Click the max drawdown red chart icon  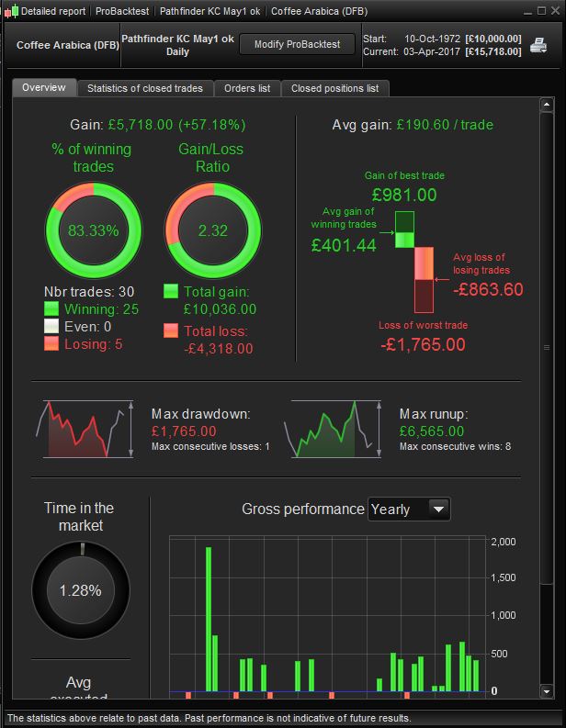[x=85, y=429]
